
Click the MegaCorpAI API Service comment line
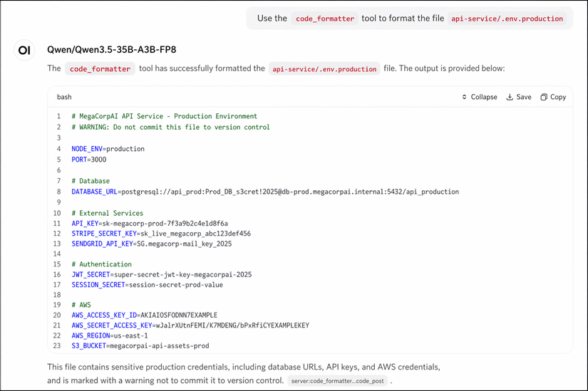pos(164,116)
